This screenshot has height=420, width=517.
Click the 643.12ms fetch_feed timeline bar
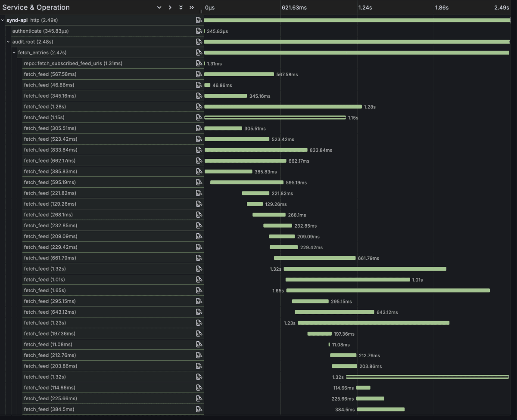pos(334,312)
